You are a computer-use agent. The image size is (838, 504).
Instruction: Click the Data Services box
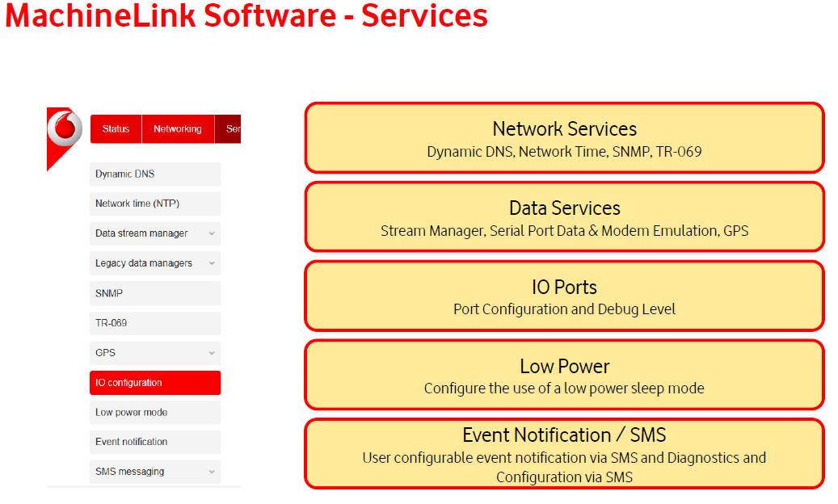point(564,216)
